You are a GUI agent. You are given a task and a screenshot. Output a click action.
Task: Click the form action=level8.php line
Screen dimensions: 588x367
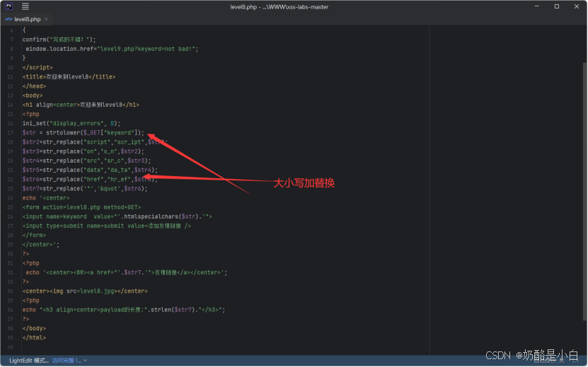pyautogui.click(x=82, y=207)
